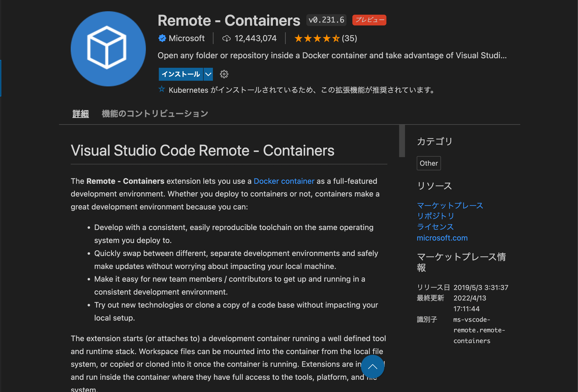Screen dimensions: 578x392
Task: Expand the install options dropdown arrow
Action: click(x=208, y=74)
